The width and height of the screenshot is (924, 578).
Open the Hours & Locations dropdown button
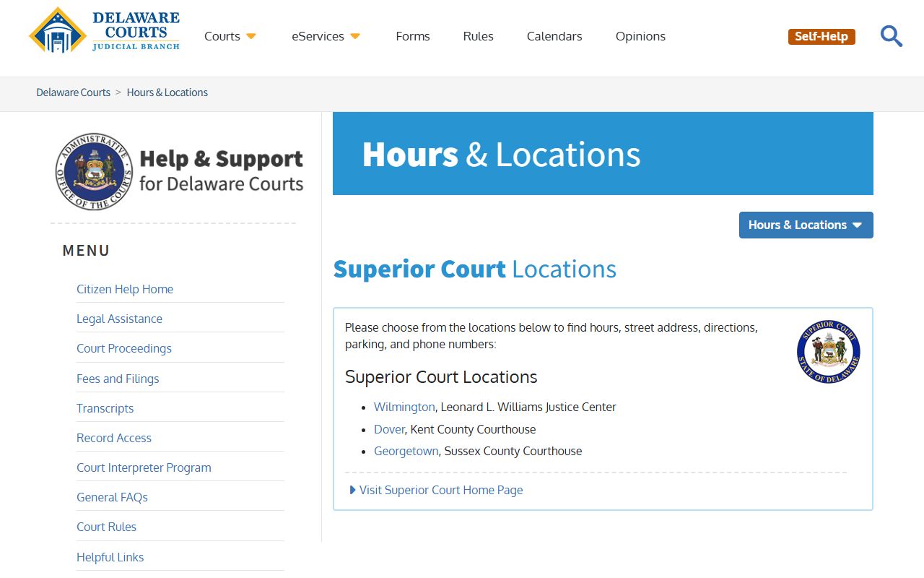click(806, 225)
